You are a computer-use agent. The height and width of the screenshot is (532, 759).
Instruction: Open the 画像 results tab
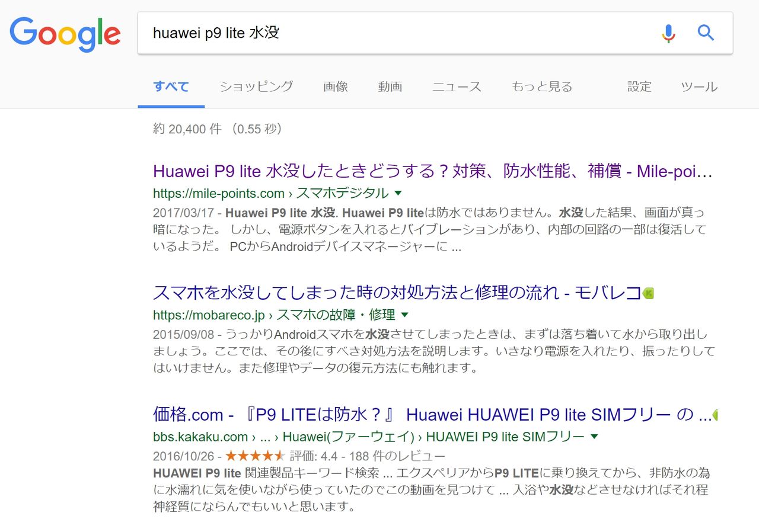[336, 87]
